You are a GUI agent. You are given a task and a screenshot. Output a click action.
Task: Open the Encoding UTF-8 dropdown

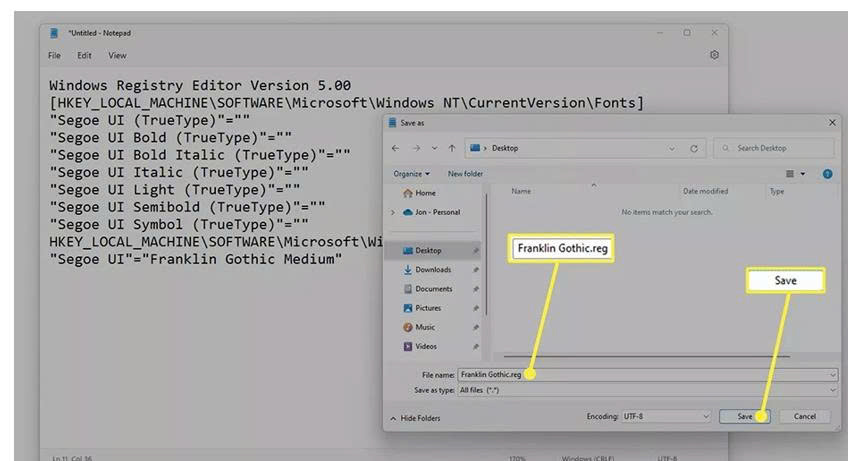click(x=665, y=417)
